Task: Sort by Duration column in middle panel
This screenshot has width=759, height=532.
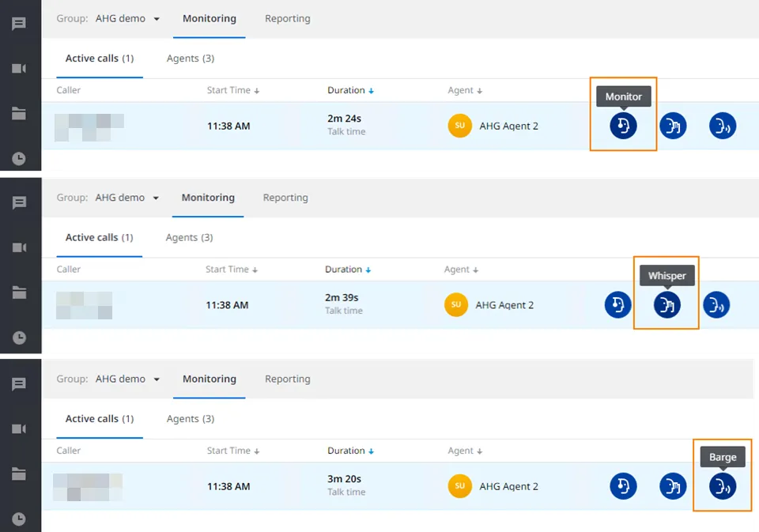Action: coord(348,269)
